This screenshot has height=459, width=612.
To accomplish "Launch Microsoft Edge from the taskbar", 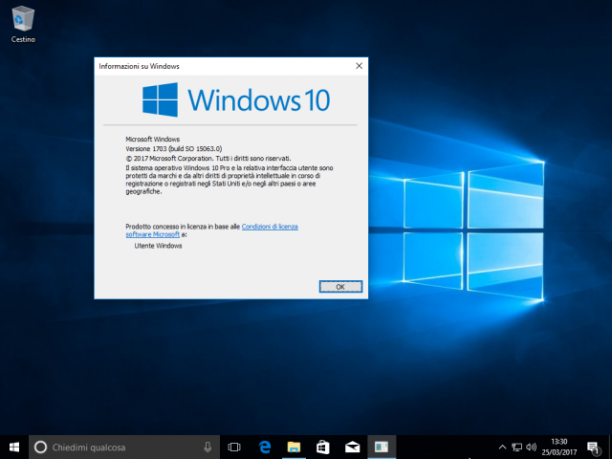I will tap(265, 447).
